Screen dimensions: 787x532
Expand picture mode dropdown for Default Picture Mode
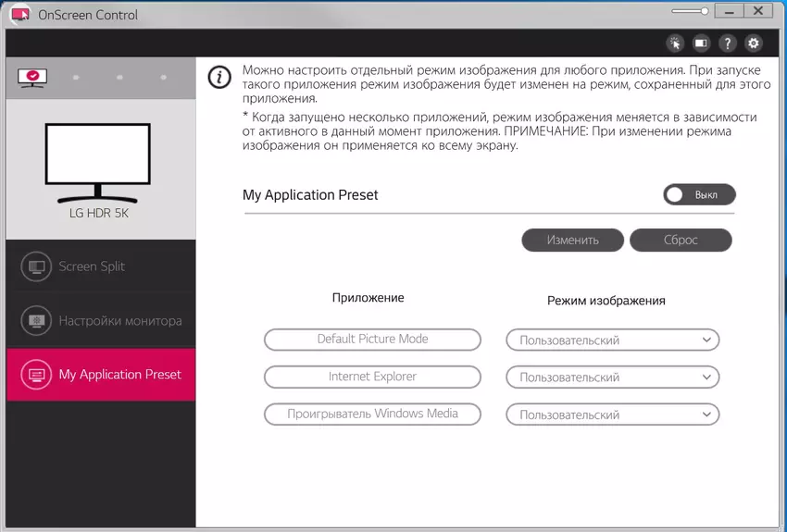click(x=612, y=340)
